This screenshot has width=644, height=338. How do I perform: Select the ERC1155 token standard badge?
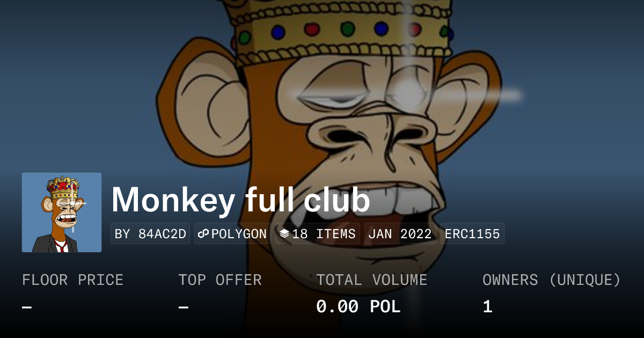[472, 234]
